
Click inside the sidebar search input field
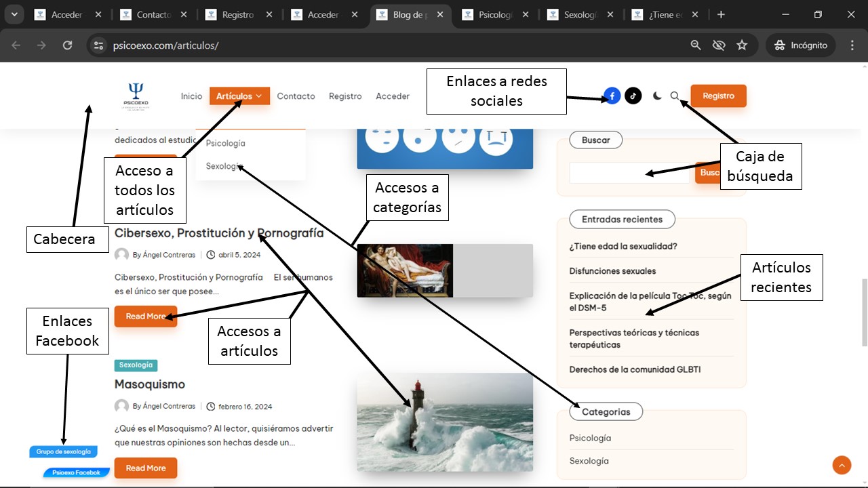pyautogui.click(x=627, y=173)
